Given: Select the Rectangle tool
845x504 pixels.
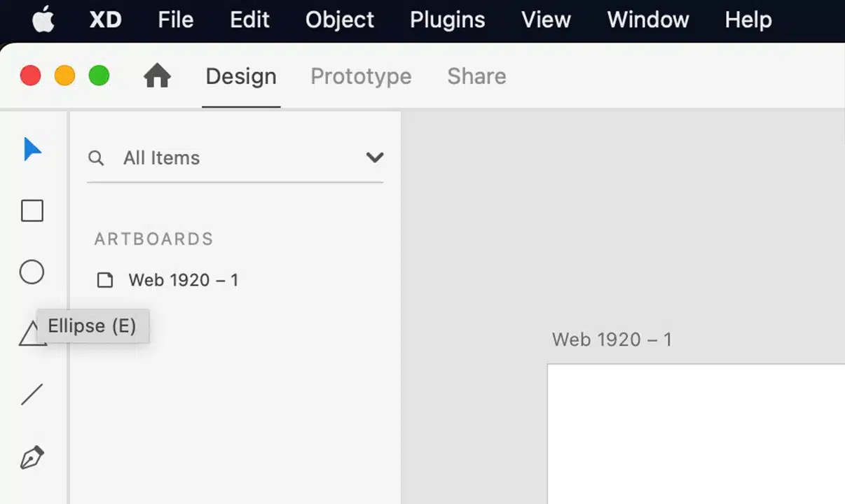Looking at the screenshot, I should tap(32, 211).
